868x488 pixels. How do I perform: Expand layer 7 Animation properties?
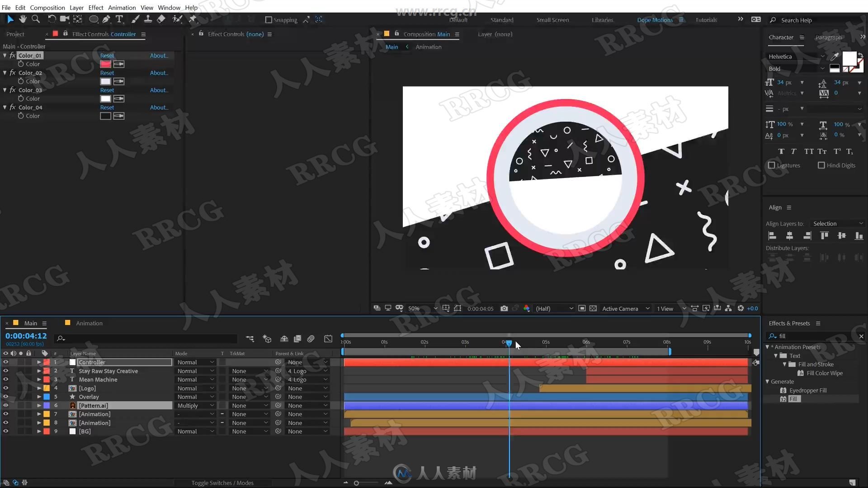(x=38, y=413)
